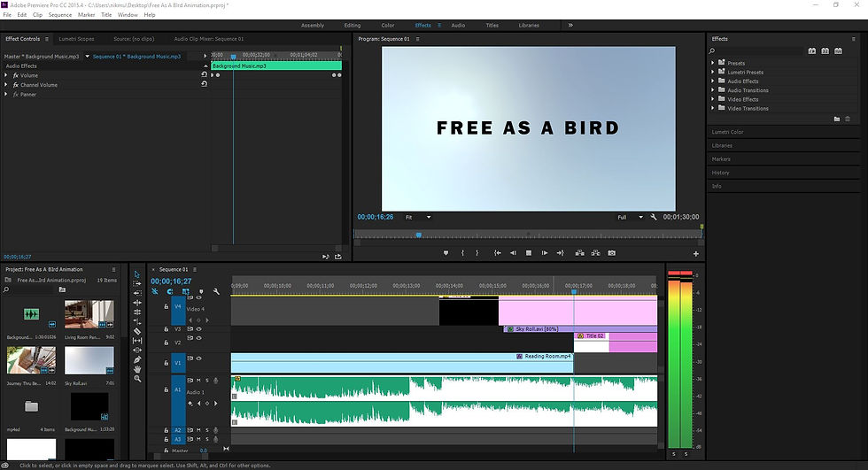
Task: Toggle V3 track eye visibility
Action: point(198,329)
